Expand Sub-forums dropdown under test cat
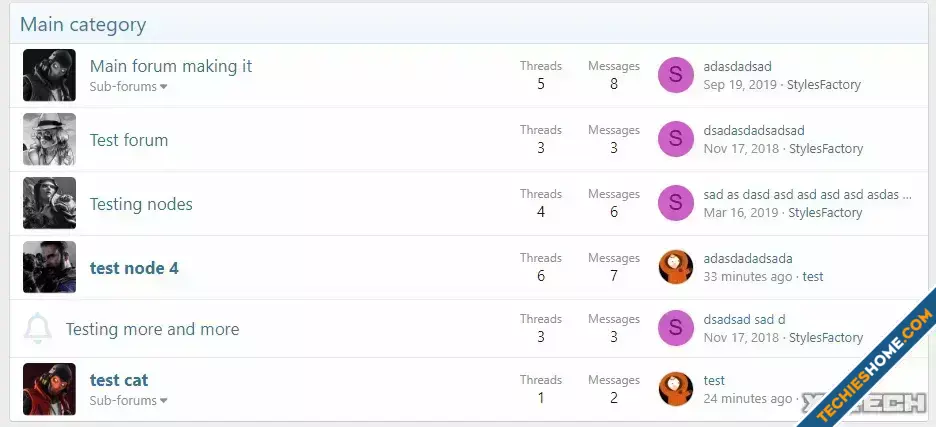936x427 pixels. pyautogui.click(x=128, y=401)
